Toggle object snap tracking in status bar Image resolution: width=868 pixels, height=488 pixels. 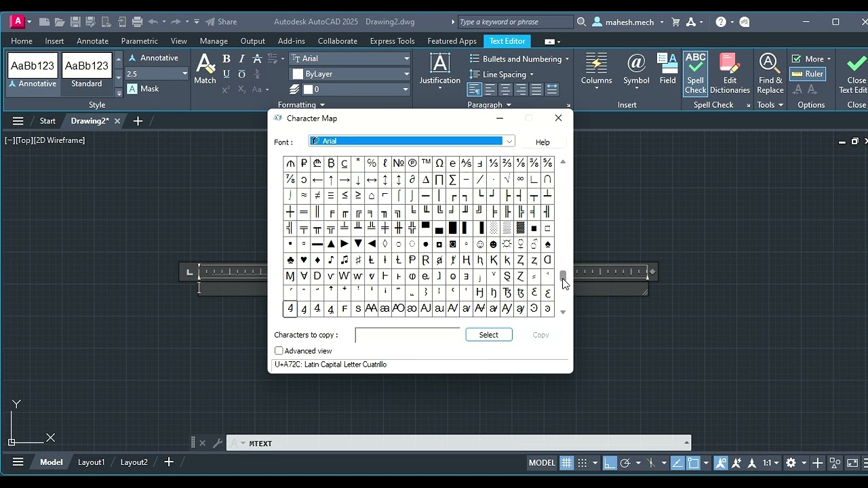tap(677, 463)
